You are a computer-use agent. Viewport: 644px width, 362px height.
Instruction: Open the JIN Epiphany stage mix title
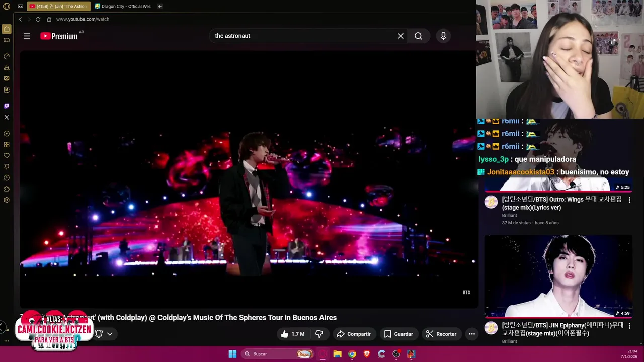[563, 329]
